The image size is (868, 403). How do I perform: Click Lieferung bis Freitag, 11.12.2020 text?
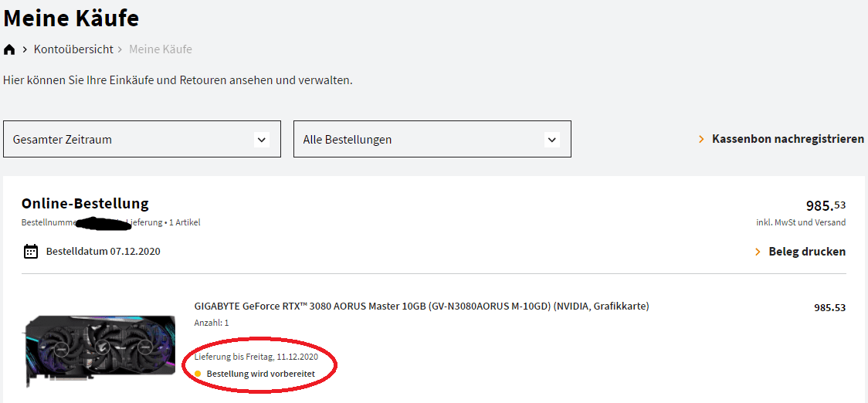(x=256, y=357)
